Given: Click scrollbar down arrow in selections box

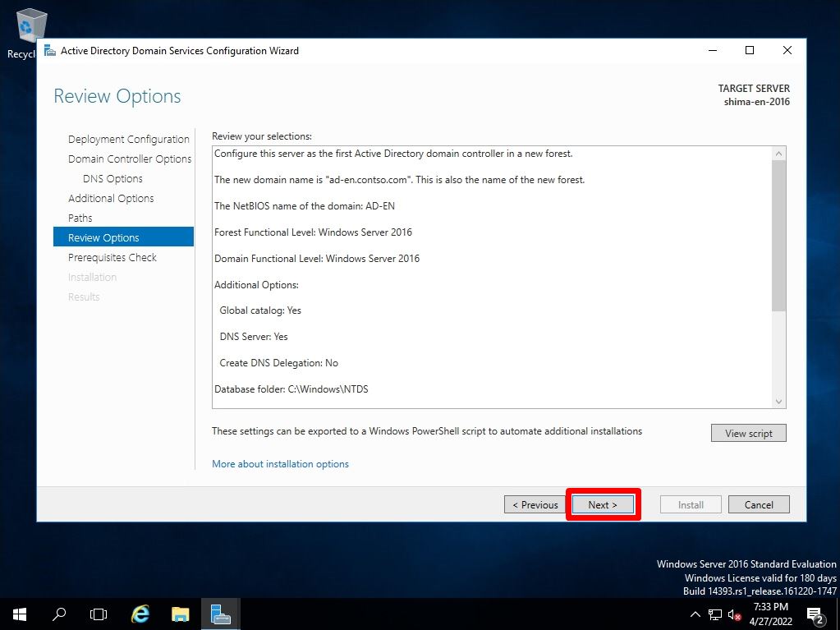Looking at the screenshot, I should 779,402.
